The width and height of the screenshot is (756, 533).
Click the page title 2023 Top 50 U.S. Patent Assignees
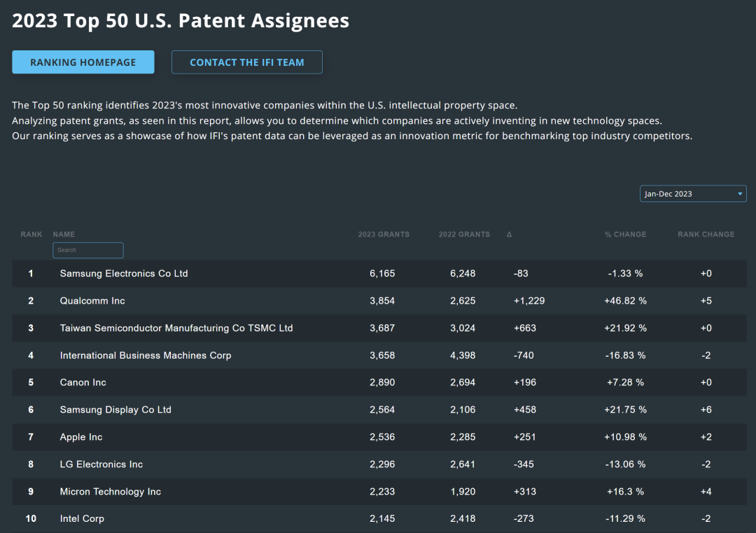click(x=181, y=21)
